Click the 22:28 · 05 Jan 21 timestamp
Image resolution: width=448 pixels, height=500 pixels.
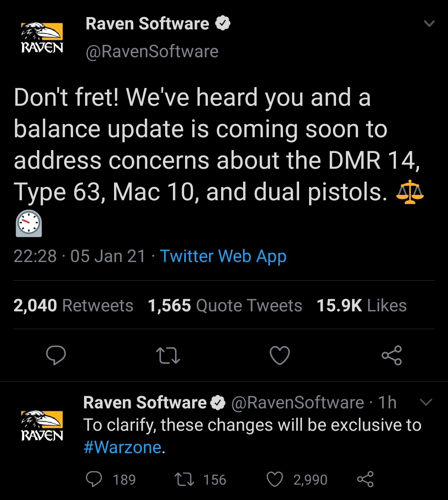click(79, 256)
